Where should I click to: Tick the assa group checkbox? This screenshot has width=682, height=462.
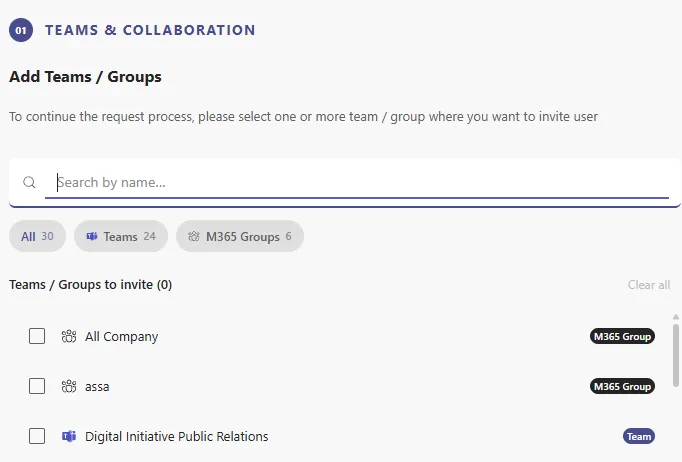37,386
